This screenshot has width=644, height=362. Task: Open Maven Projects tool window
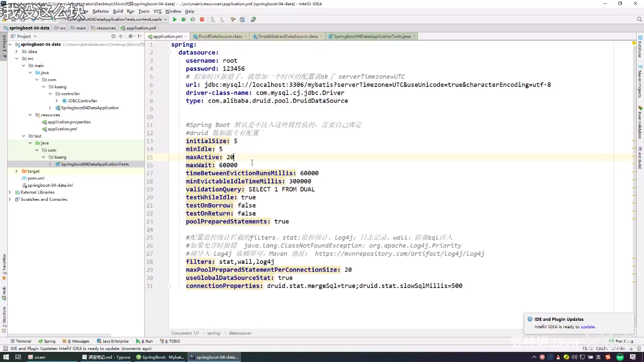[640, 81]
